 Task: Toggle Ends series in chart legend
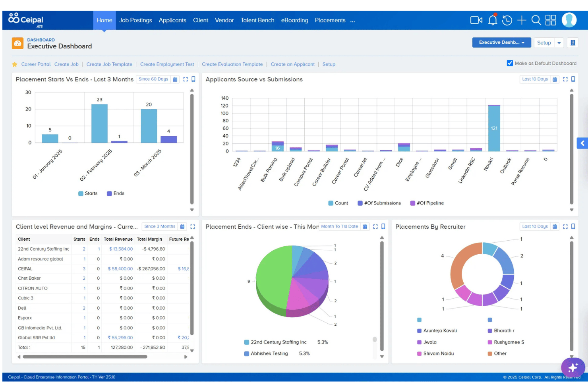(116, 193)
